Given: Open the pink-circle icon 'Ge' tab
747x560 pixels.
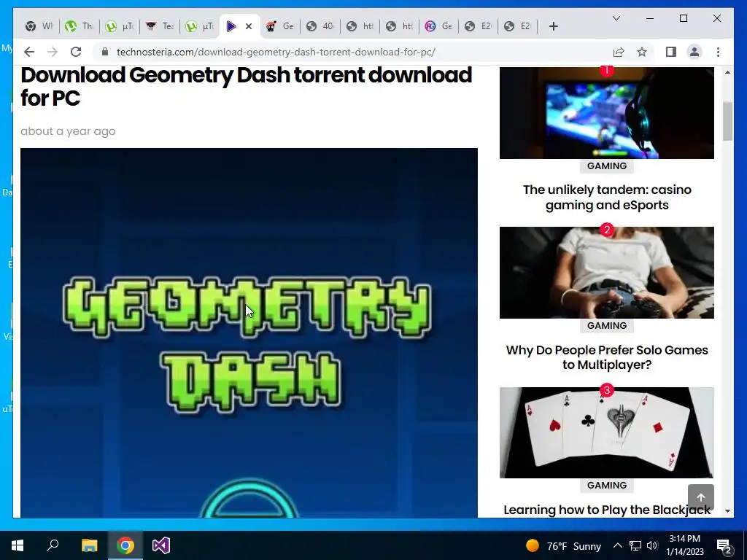Looking at the screenshot, I should [438, 26].
